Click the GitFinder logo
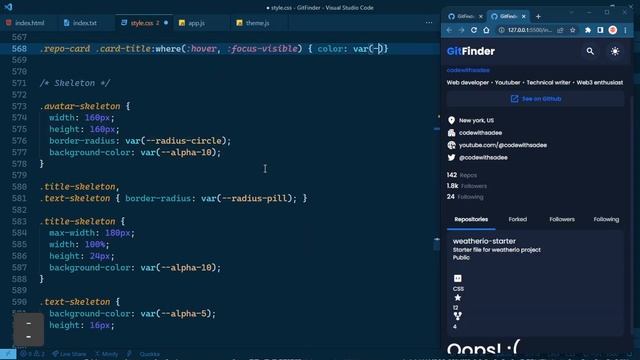Viewport: 640px width, 360px height. [471, 51]
